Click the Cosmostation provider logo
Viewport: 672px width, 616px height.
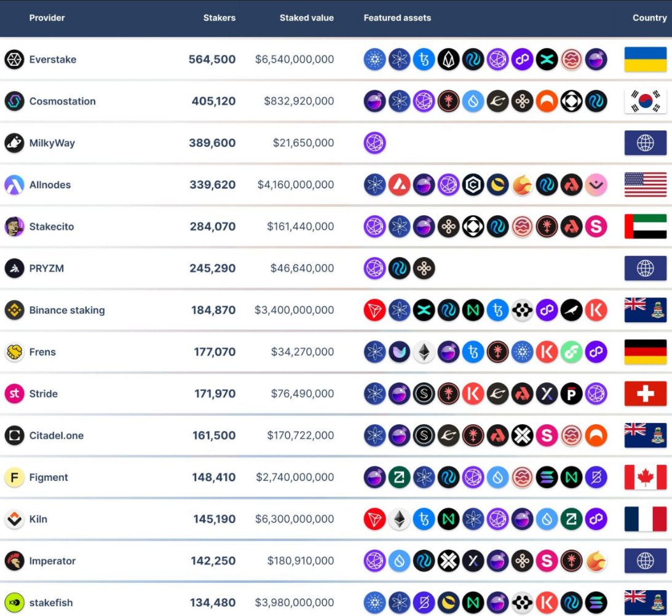pyautogui.click(x=14, y=101)
